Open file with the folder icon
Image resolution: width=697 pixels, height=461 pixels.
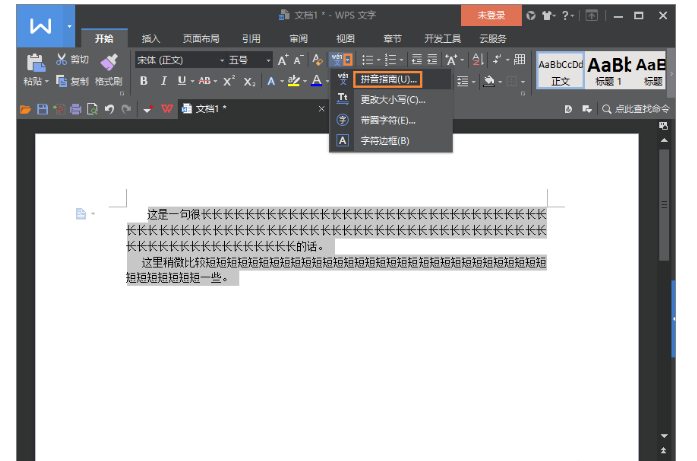25,109
